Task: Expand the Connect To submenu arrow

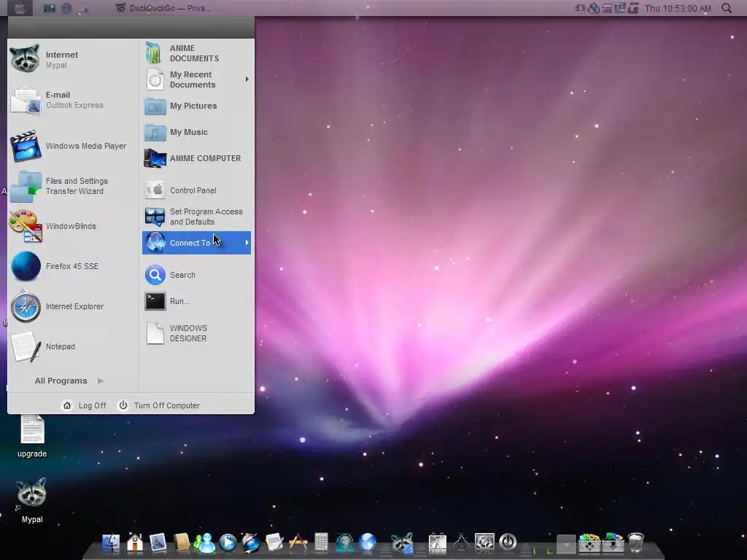Action: point(247,243)
